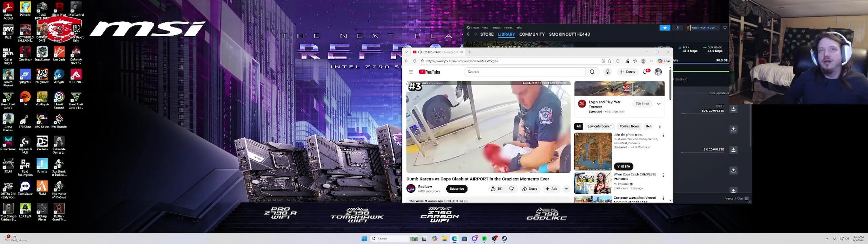Screen dimensions: 868x244
Task: Launch Megabonk from the desktop
Action: (x=42, y=76)
